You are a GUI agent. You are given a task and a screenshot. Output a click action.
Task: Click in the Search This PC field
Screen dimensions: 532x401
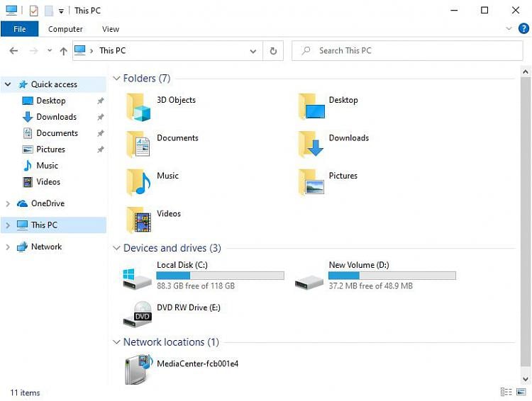point(407,51)
